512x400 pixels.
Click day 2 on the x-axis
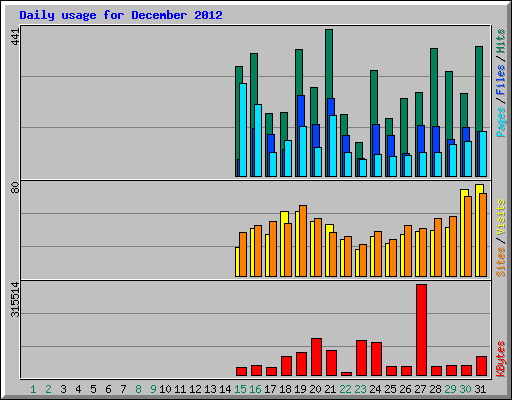click(48, 389)
